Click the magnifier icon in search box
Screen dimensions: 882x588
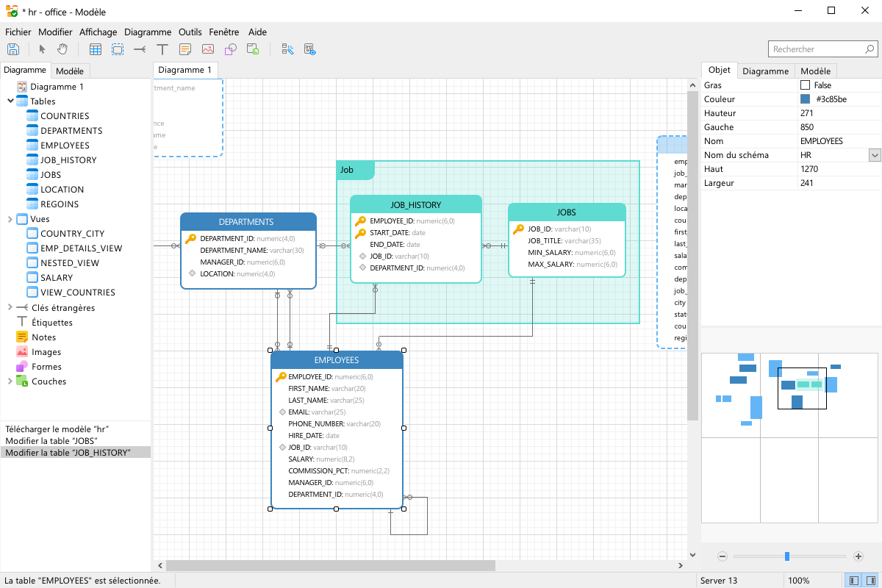870,49
